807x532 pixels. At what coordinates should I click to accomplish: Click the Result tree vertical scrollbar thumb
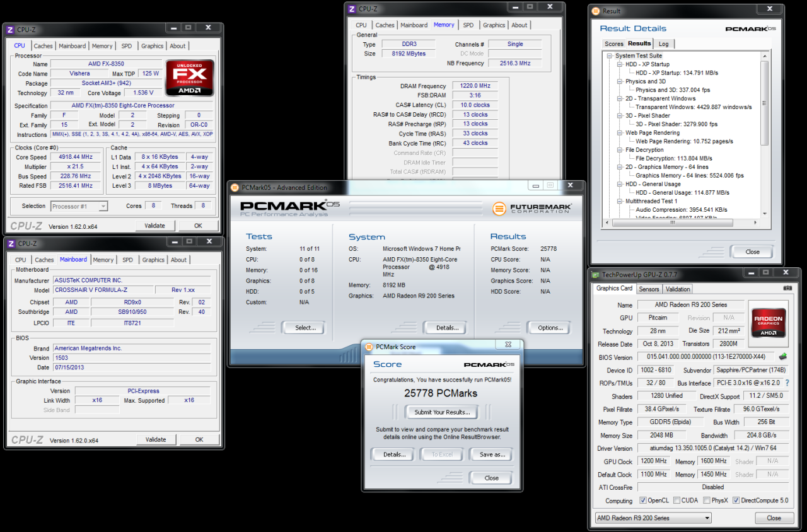click(765, 103)
